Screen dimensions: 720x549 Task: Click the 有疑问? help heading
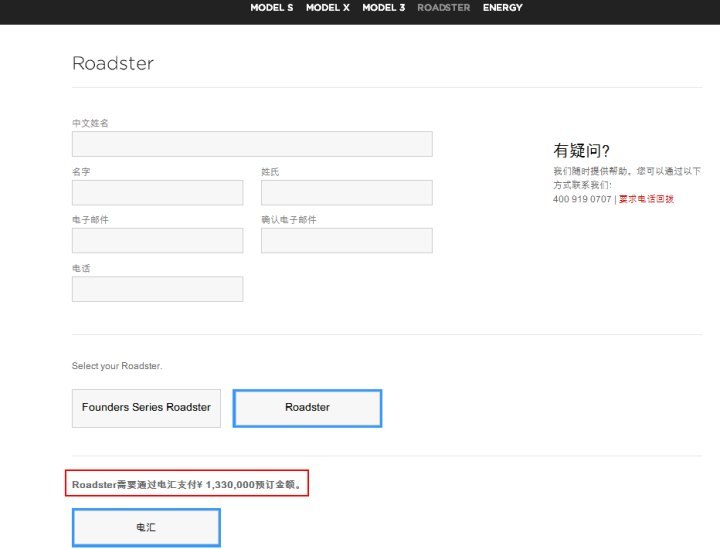click(581, 151)
